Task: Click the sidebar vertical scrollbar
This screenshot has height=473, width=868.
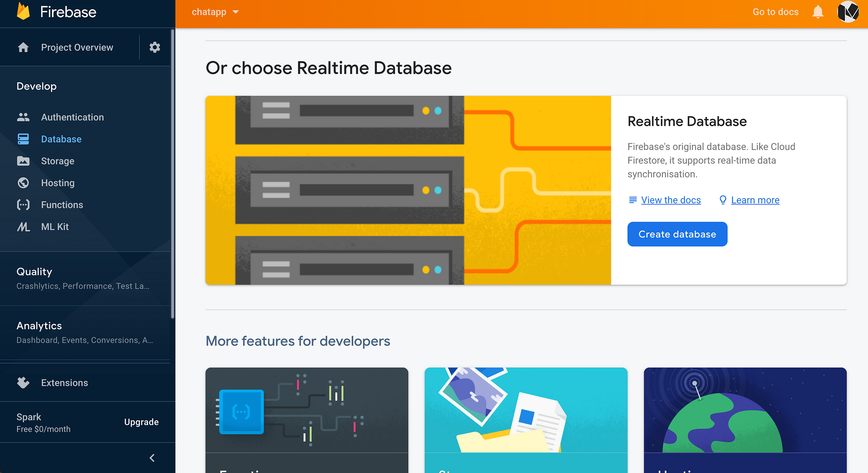Action: [x=173, y=174]
